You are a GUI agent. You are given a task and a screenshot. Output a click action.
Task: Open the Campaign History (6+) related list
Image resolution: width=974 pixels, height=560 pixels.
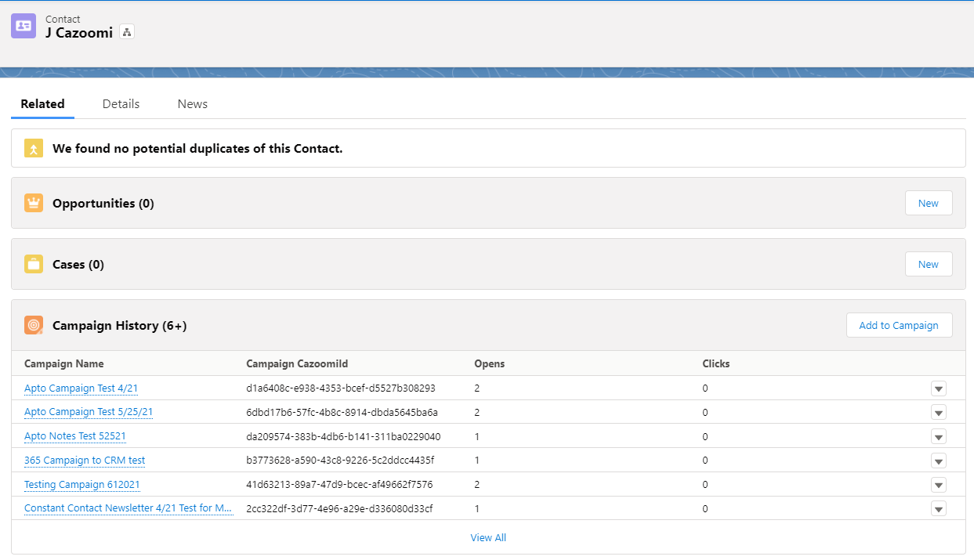point(120,326)
